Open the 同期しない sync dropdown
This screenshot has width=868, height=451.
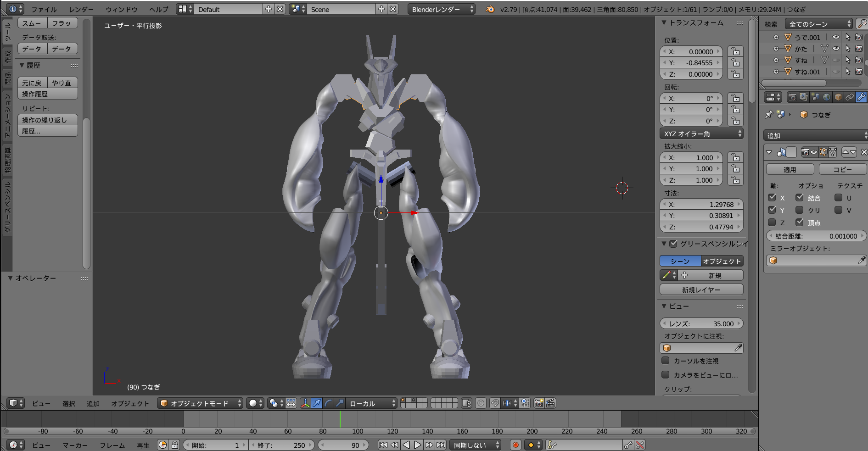click(475, 445)
